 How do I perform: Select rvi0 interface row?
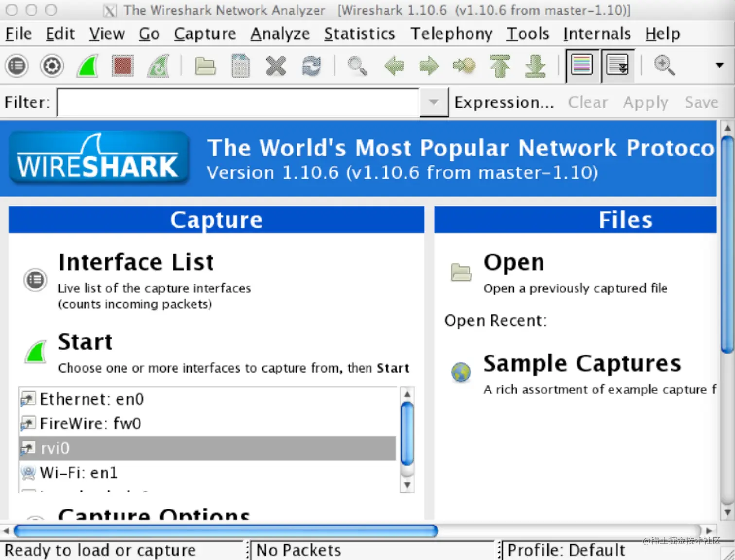[x=208, y=448]
